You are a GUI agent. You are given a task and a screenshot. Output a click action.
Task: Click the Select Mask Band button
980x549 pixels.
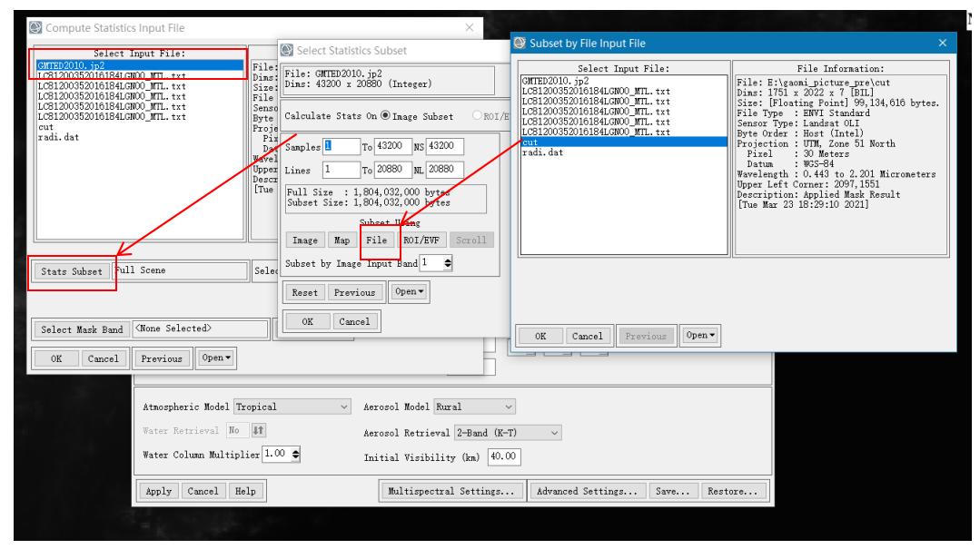[x=82, y=329]
